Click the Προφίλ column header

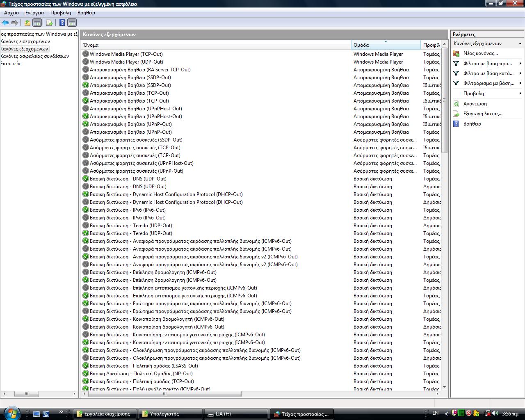pyautogui.click(x=431, y=45)
